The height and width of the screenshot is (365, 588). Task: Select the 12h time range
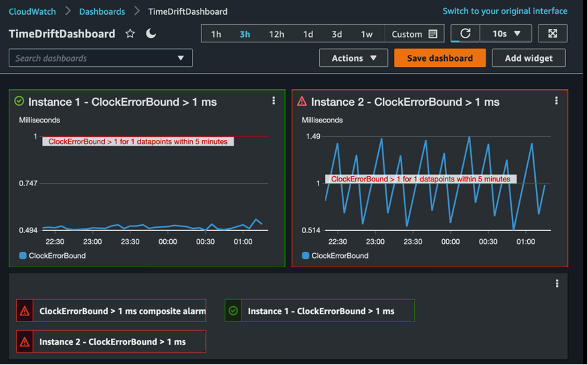tap(276, 34)
